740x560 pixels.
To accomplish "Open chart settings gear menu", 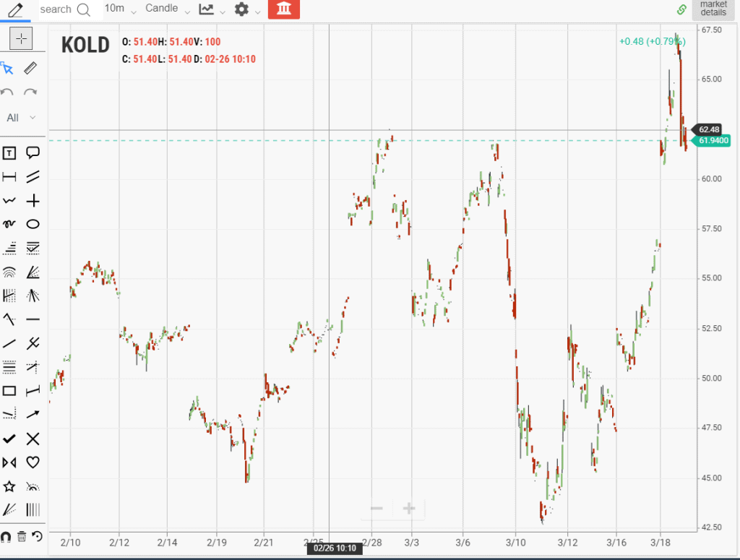I will 247,9.
